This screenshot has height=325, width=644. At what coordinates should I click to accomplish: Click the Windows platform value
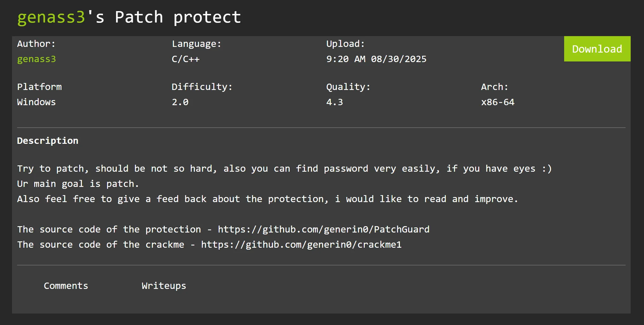36,102
